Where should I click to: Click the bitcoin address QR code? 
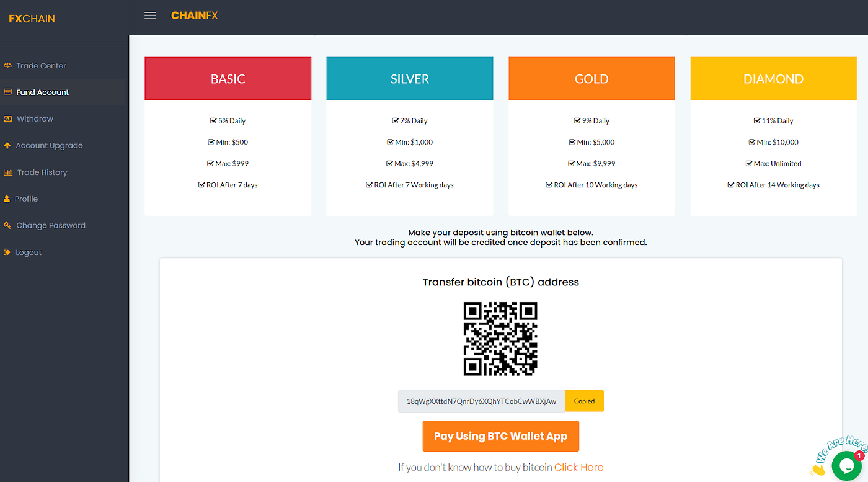click(x=500, y=339)
